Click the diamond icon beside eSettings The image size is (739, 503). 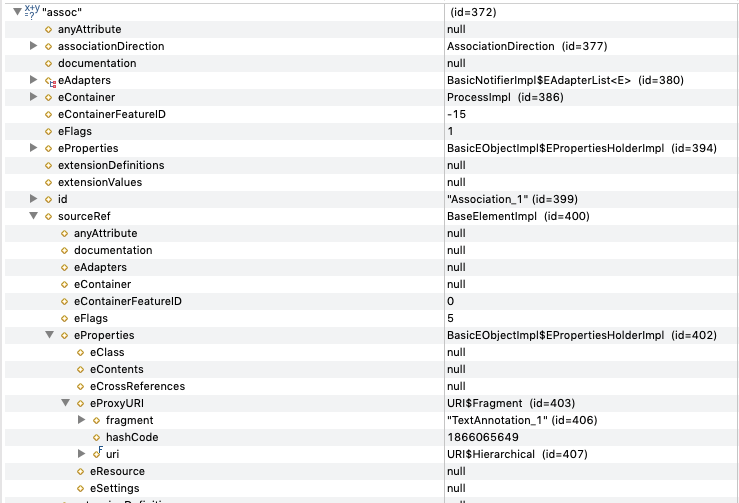tap(81, 488)
